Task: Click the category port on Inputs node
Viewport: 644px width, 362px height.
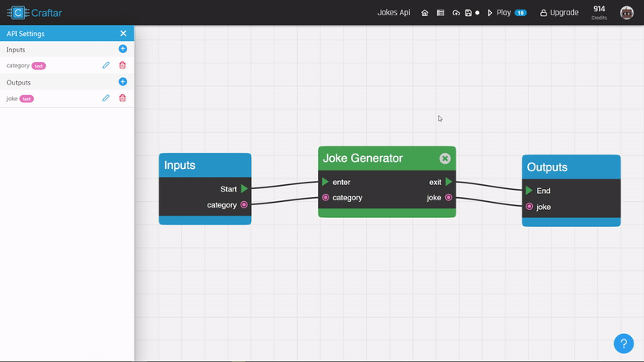Action: [244, 205]
